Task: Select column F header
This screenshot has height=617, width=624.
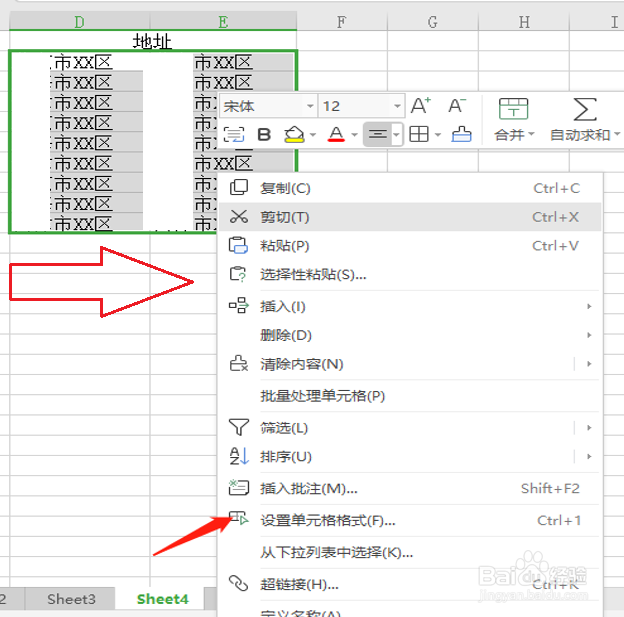Action: tap(341, 21)
